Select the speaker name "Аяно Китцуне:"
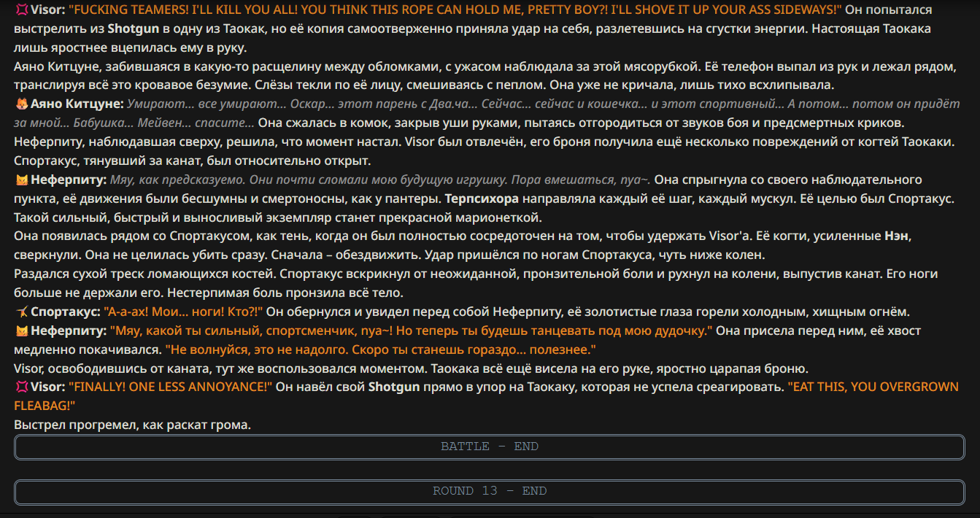The width and height of the screenshot is (980, 518). click(77, 104)
